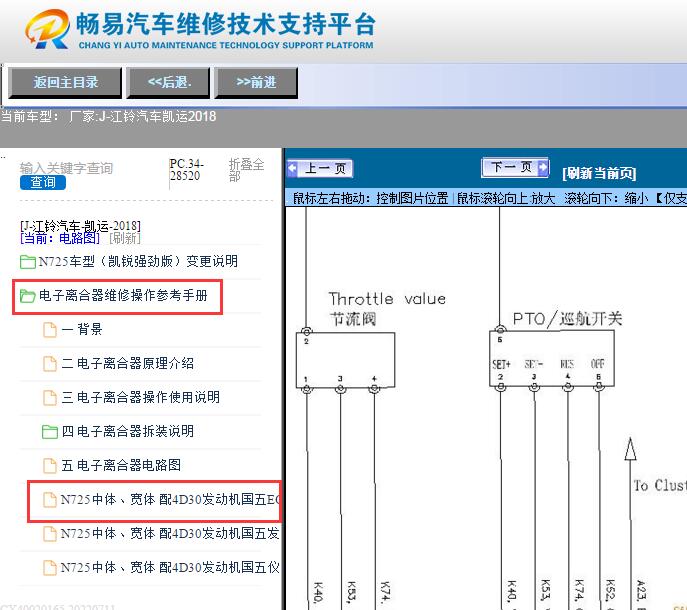Image resolution: width=687 pixels, height=610 pixels.
Task: Go to next page with 下一页
Action: (515, 167)
